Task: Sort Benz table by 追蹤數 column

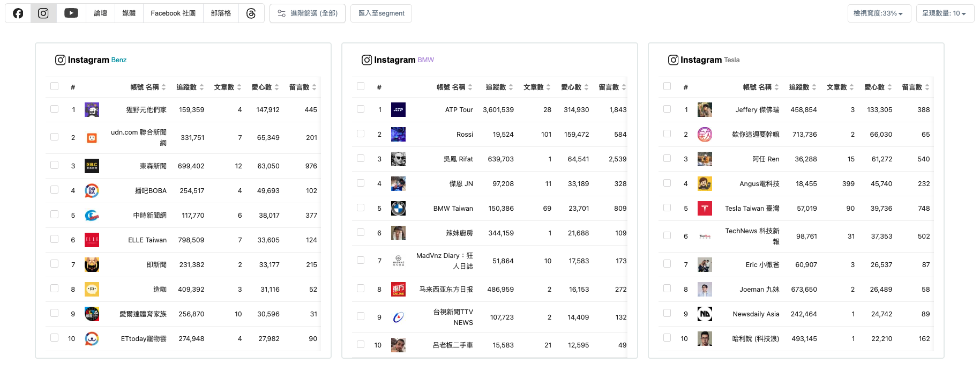Action: [x=190, y=87]
